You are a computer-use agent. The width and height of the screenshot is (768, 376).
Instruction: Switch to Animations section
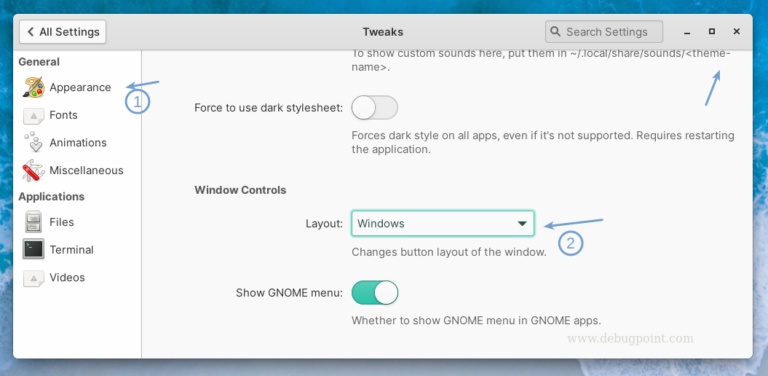78,142
